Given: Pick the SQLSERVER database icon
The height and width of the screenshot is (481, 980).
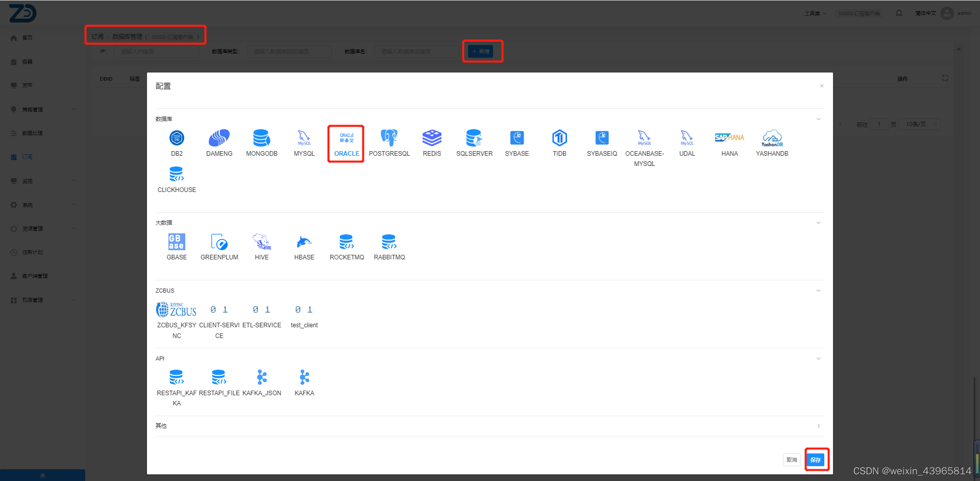Looking at the screenshot, I should [x=474, y=138].
